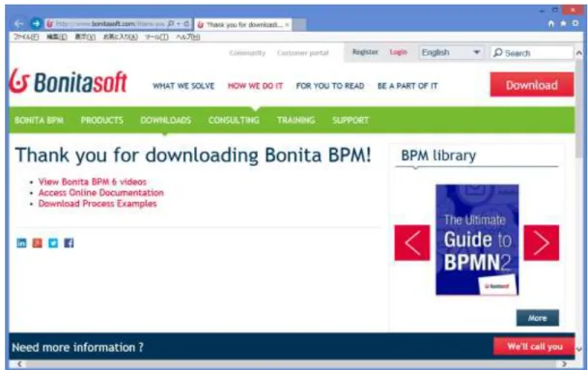Image resolution: width=588 pixels, height=370 pixels.
Task: Open the Ultimate Guide to BPMN2 thumbnail
Action: [477, 240]
